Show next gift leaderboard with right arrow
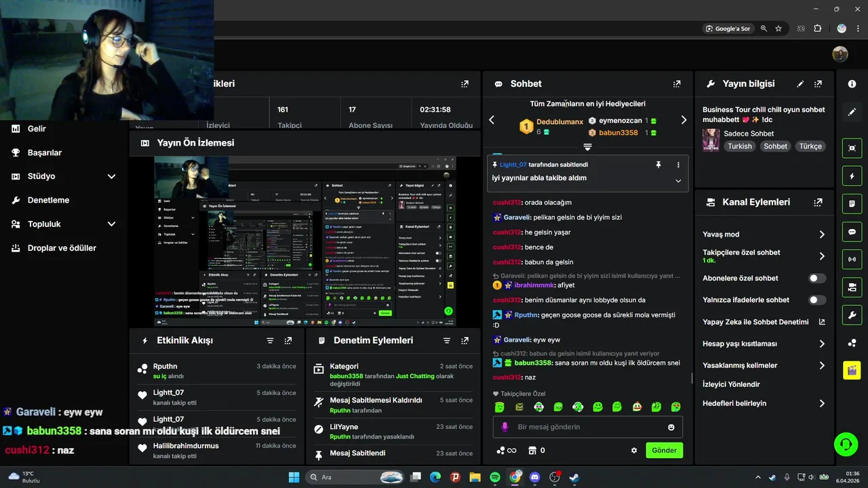 [x=684, y=120]
